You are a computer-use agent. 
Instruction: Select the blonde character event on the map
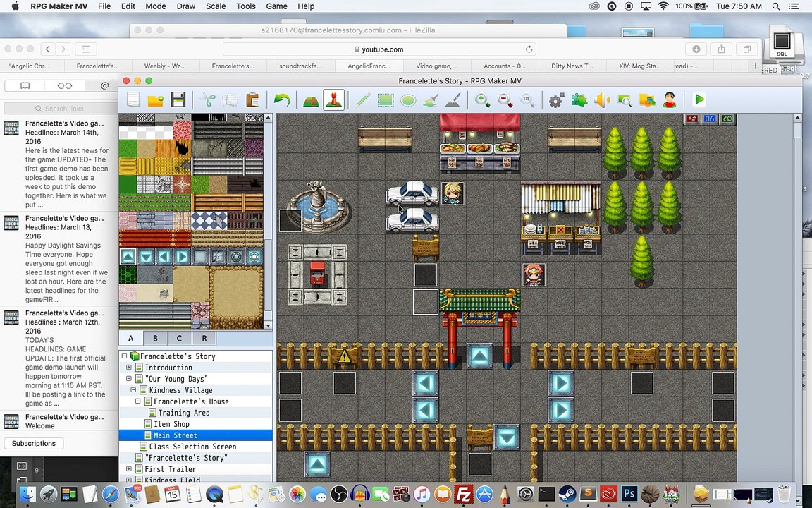[452, 194]
